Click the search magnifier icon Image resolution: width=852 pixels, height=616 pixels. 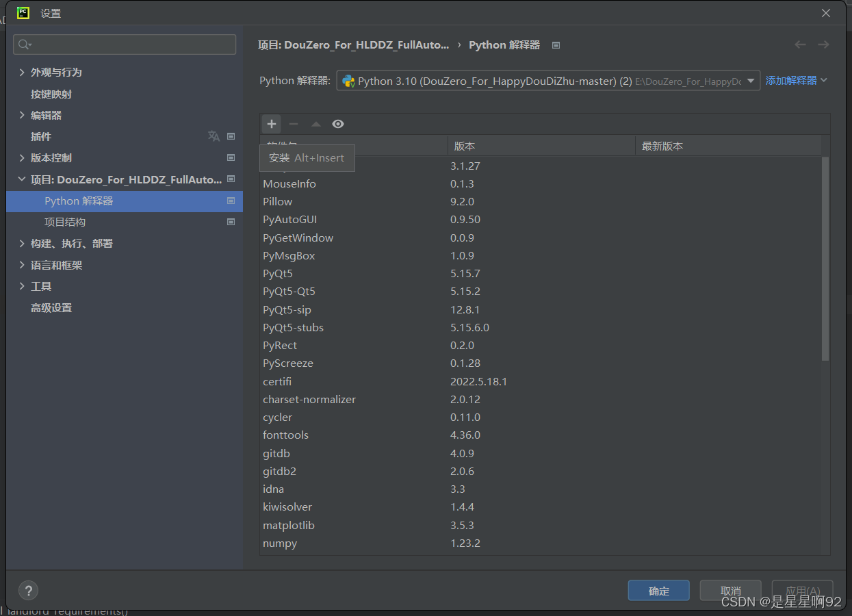(25, 44)
